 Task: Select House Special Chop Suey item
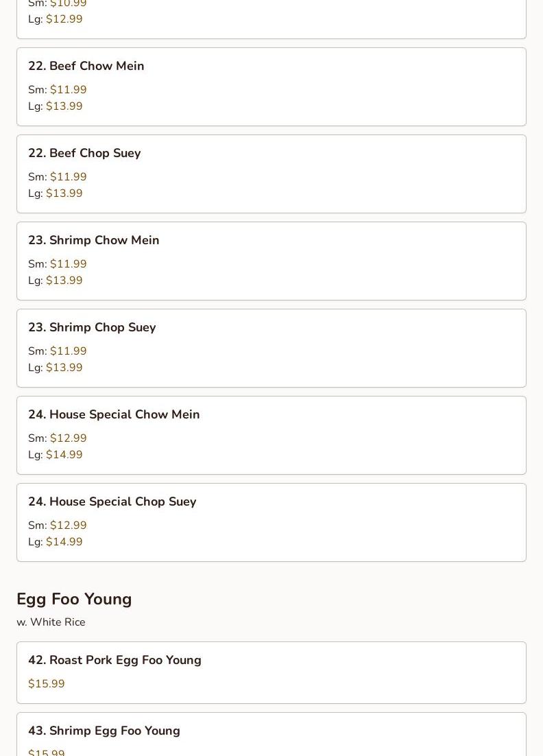112,501
